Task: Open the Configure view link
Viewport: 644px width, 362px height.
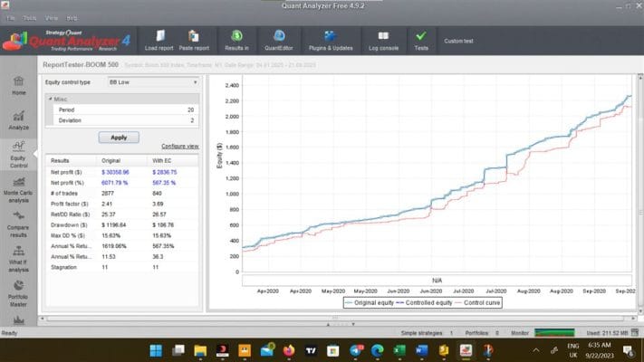Action: click(180, 146)
